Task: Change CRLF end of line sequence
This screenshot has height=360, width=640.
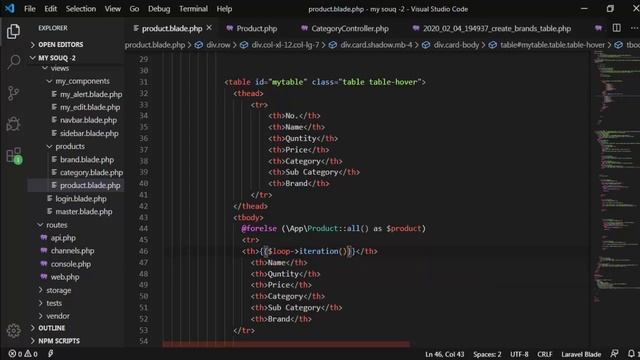Action: (544, 354)
